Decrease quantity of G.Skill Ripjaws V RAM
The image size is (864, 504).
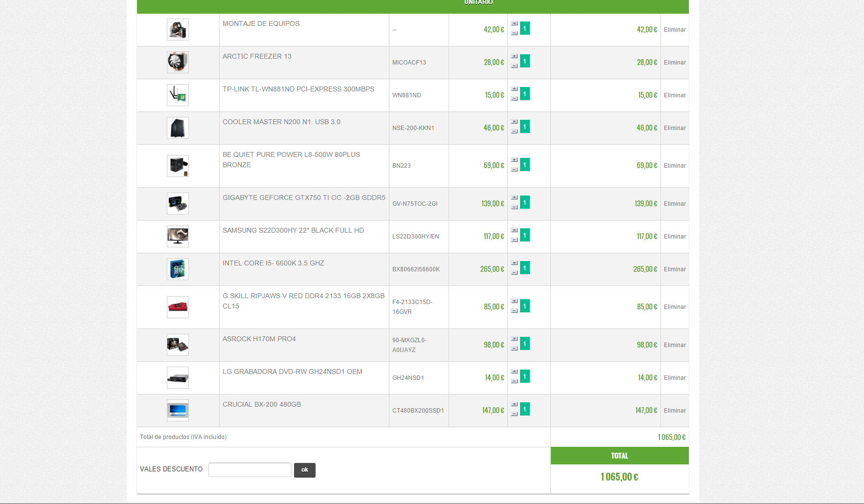[514, 311]
